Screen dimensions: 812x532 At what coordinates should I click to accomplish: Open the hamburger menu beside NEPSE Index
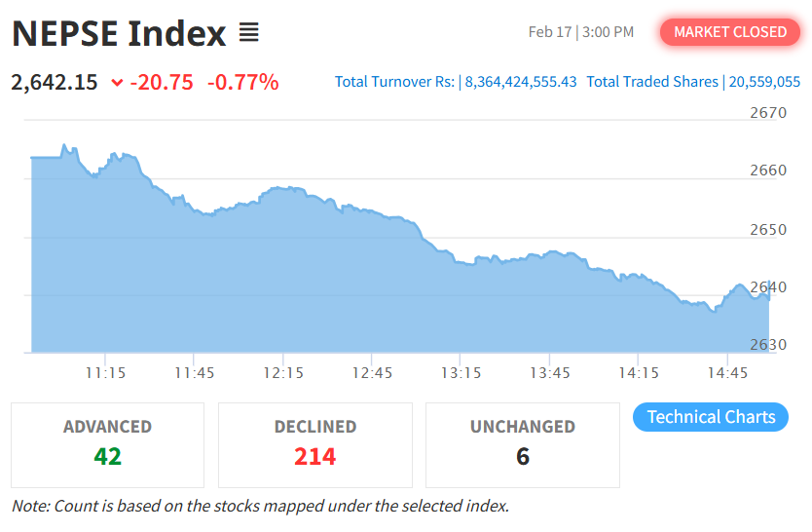248,33
